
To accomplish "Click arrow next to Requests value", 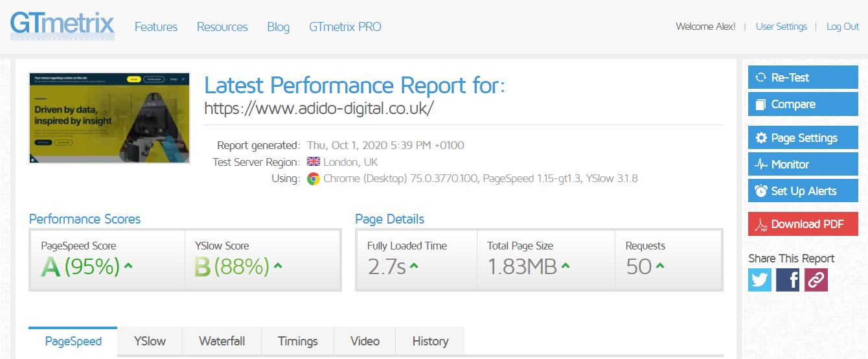I will coord(660,266).
